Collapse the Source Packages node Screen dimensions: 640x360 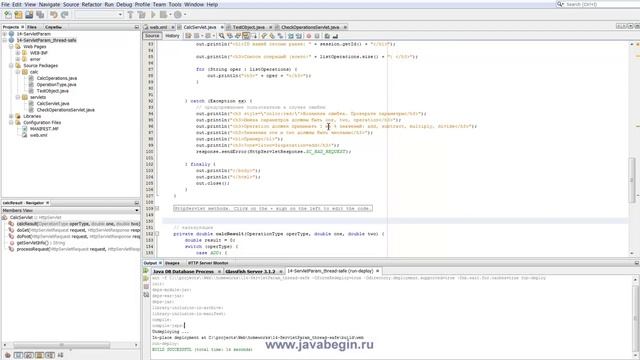pos(11,66)
